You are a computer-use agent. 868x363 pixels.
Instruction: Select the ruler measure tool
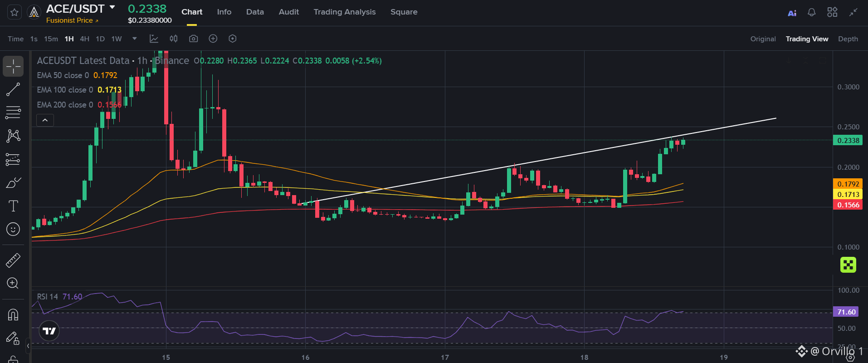coord(13,260)
